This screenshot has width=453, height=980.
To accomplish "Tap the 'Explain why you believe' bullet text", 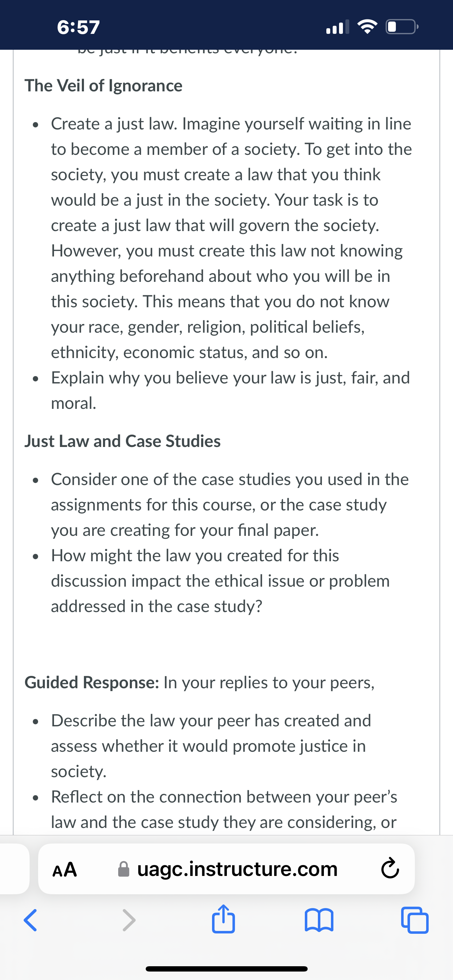I will [x=230, y=390].
